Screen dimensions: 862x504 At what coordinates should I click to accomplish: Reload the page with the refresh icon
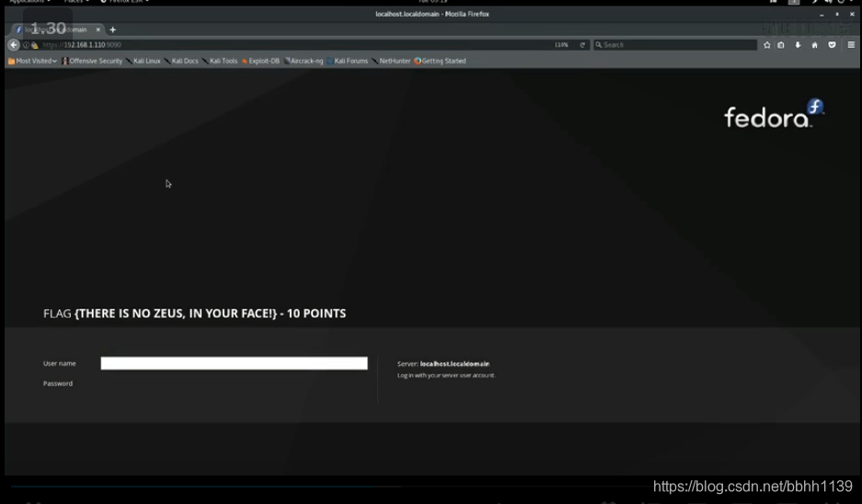point(582,45)
